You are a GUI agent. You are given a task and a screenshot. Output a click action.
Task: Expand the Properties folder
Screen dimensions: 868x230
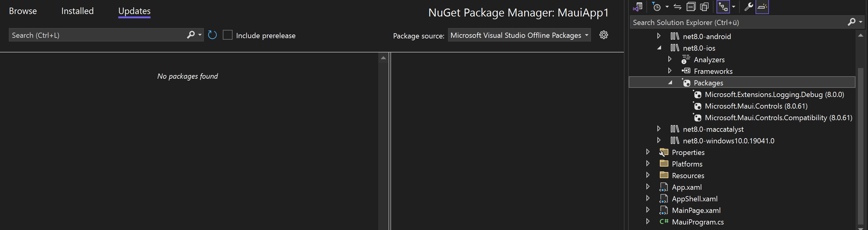pos(647,152)
